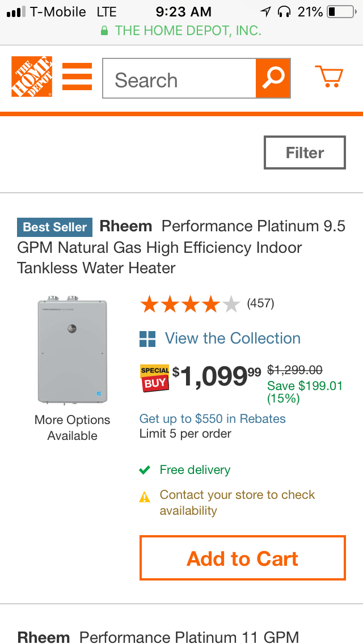Tap the green free delivery checkmark

(x=145, y=470)
